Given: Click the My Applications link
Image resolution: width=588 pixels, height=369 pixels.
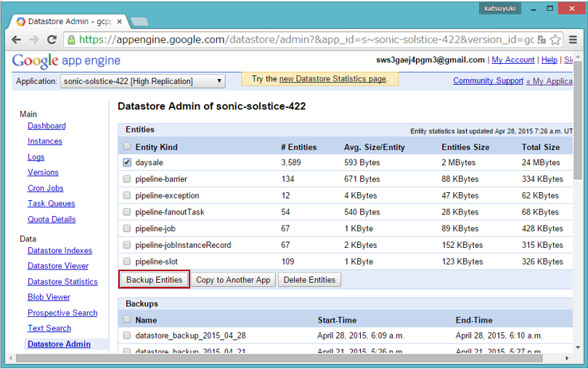Looking at the screenshot, I should (550, 81).
